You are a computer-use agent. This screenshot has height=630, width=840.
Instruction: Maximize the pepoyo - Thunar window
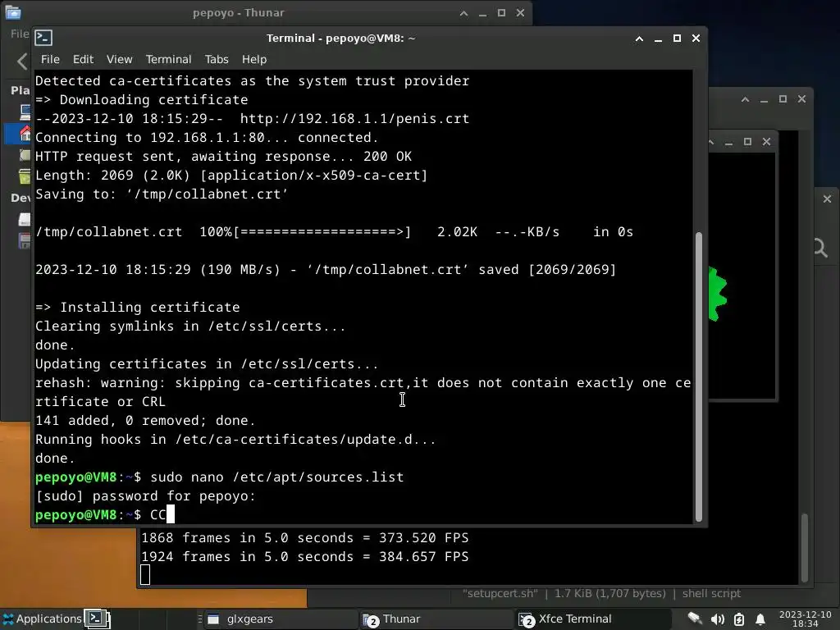click(501, 13)
